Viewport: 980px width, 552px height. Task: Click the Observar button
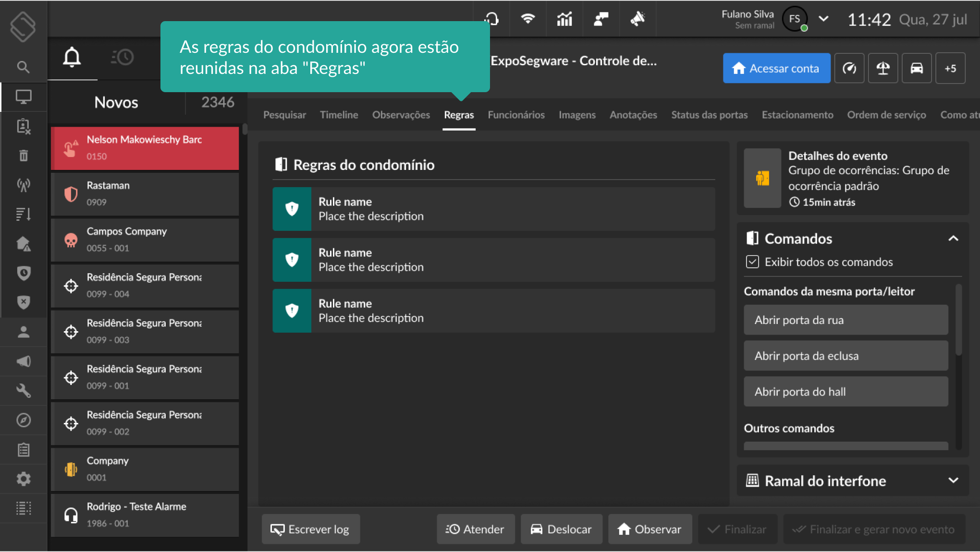[649, 529]
